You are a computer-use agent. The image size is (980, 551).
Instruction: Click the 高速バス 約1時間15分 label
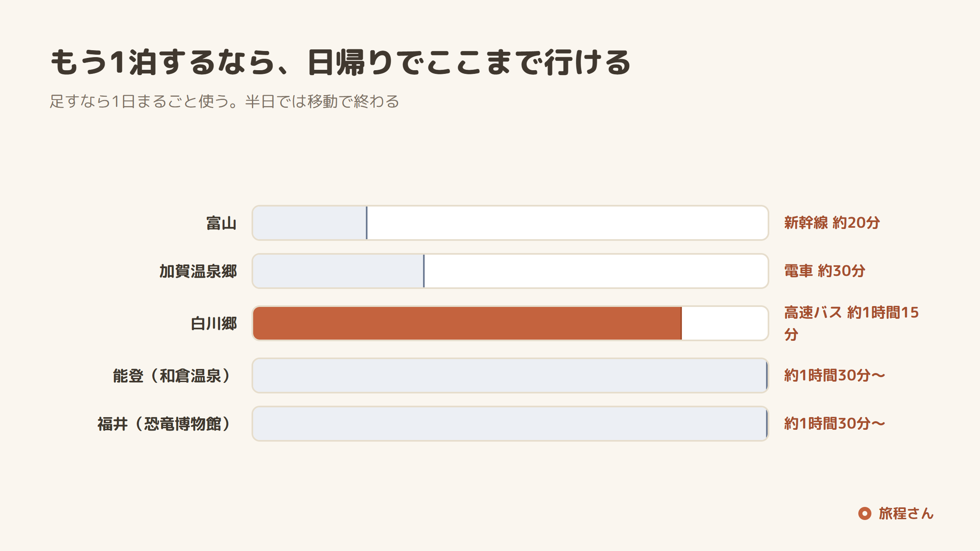pyautogui.click(x=851, y=323)
